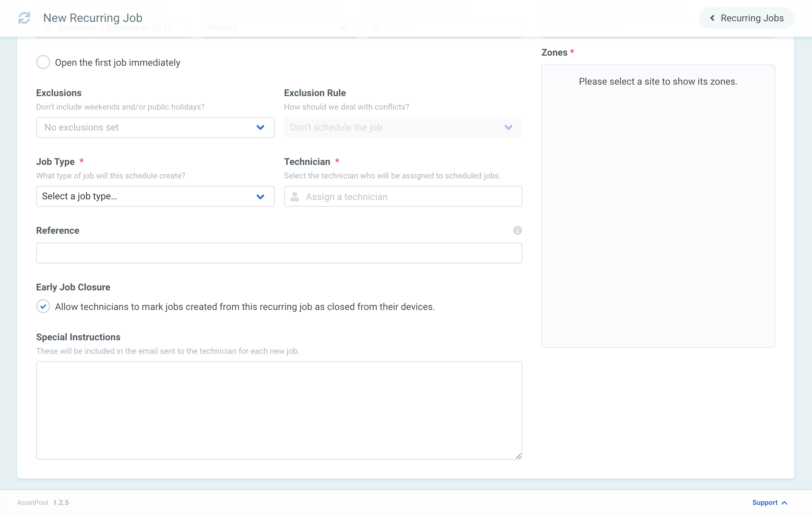The height and width of the screenshot is (515, 812).
Task: Click the Technician label
Action: tap(307, 162)
